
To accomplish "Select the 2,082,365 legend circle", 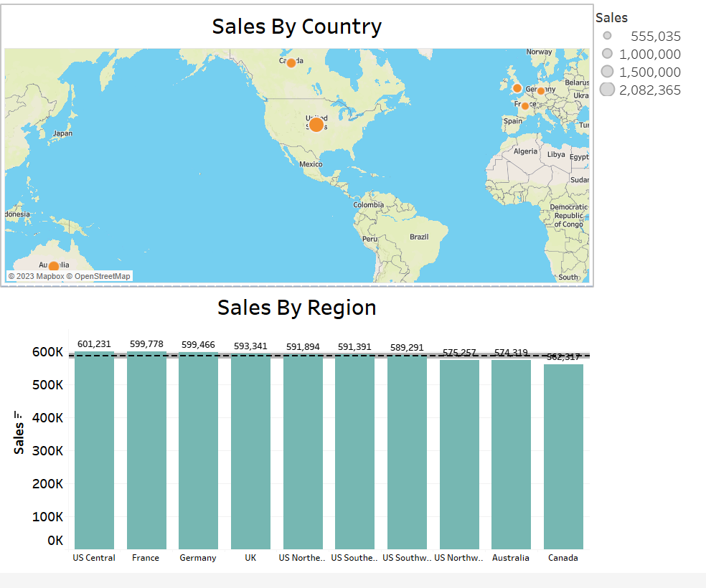I will tap(606, 90).
